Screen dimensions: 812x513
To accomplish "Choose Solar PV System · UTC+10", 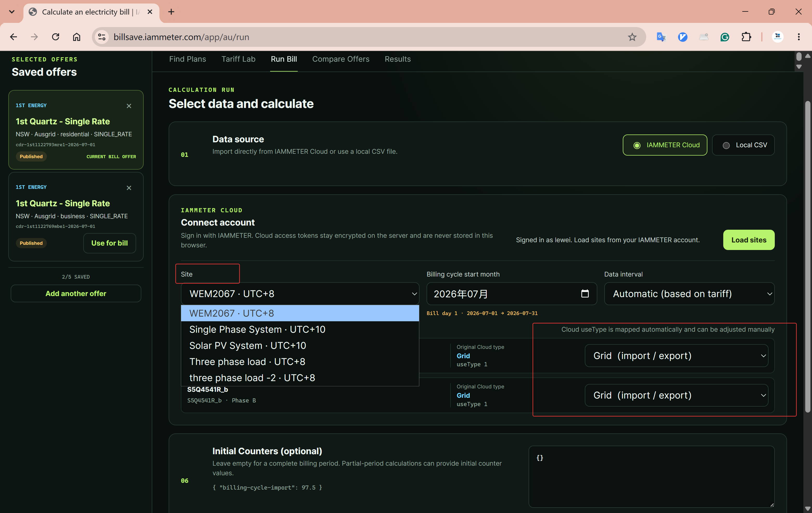I will pyautogui.click(x=300, y=345).
